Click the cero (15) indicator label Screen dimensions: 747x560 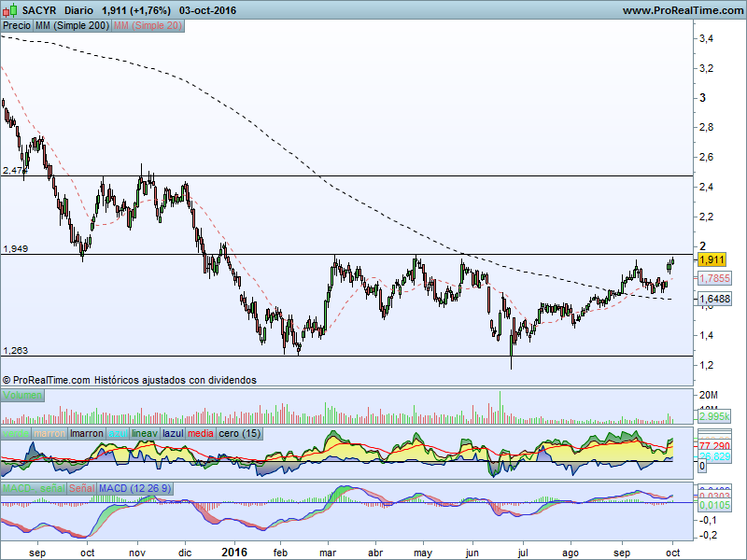(239, 434)
